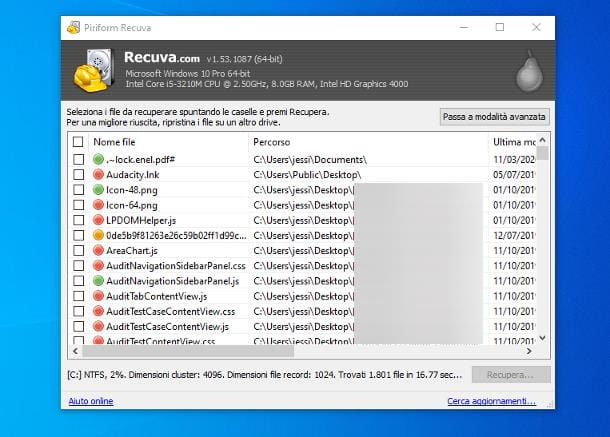The image size is (610, 437).
Task: Tick the checkbox for Icon-48.png
Action: point(79,190)
